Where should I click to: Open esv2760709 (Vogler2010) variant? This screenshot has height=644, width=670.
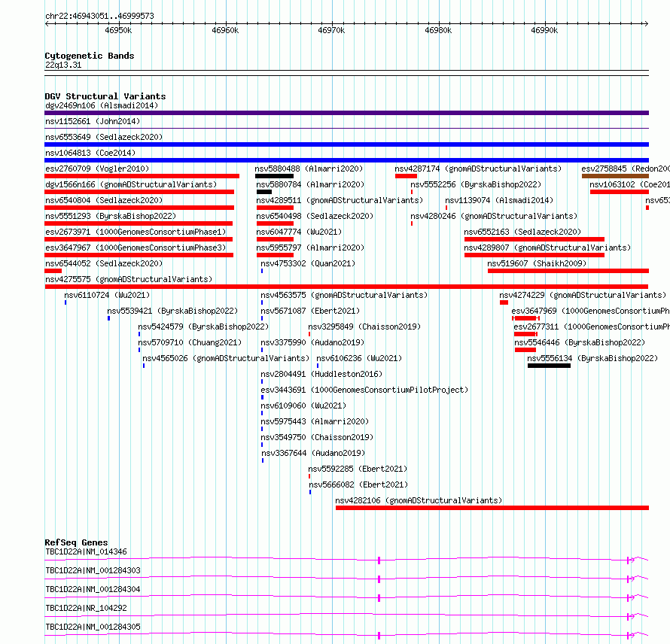pos(97,169)
